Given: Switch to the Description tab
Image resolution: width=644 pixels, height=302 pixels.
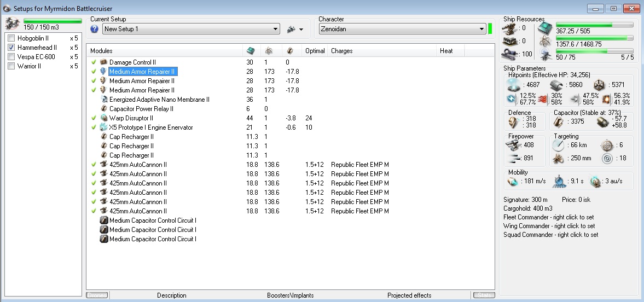Looking at the screenshot, I should [x=172, y=295].
